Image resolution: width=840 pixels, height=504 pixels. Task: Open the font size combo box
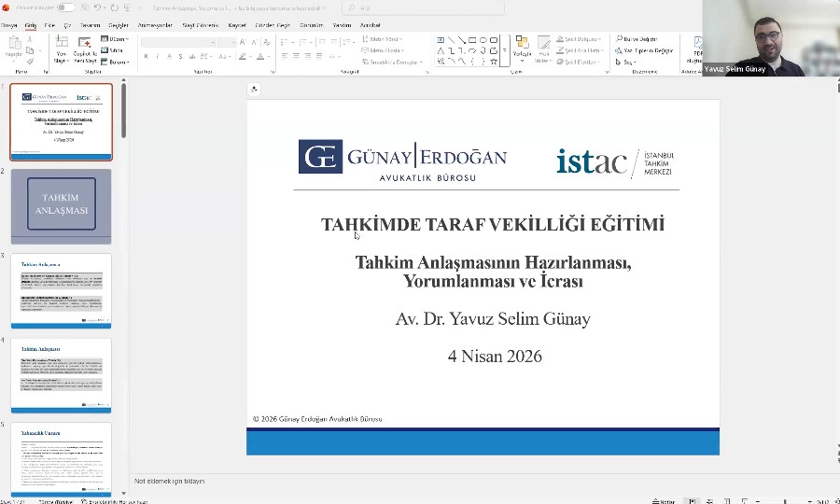coord(226,42)
